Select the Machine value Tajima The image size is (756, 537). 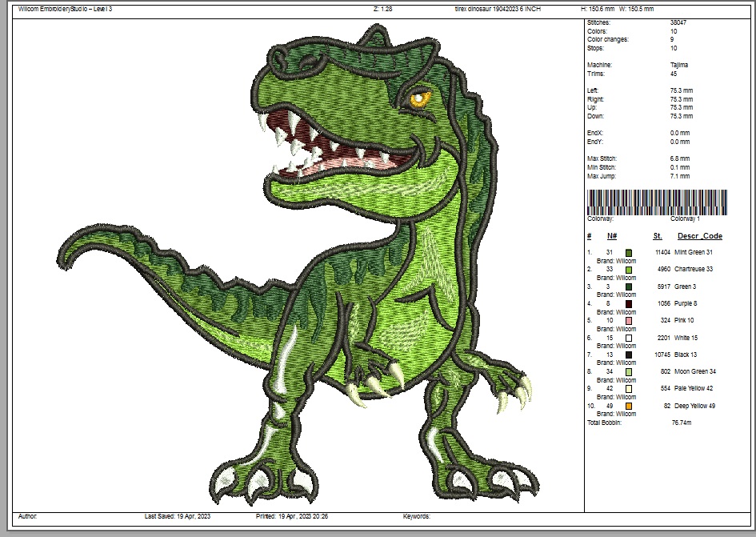(x=678, y=66)
